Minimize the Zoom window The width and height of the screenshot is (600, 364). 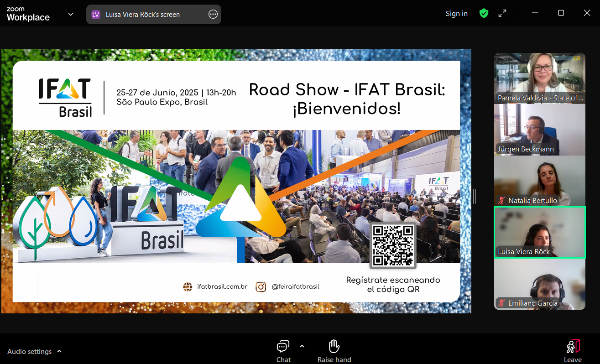click(x=535, y=13)
